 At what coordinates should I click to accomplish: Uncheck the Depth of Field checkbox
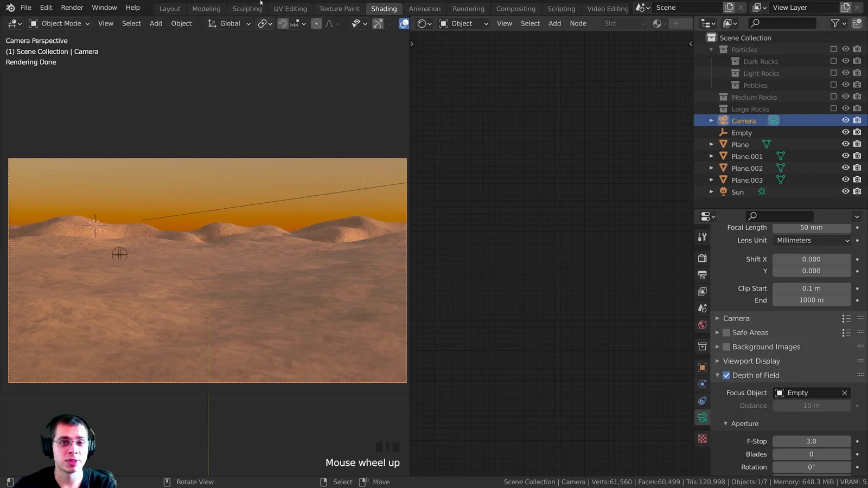pyautogui.click(x=726, y=375)
